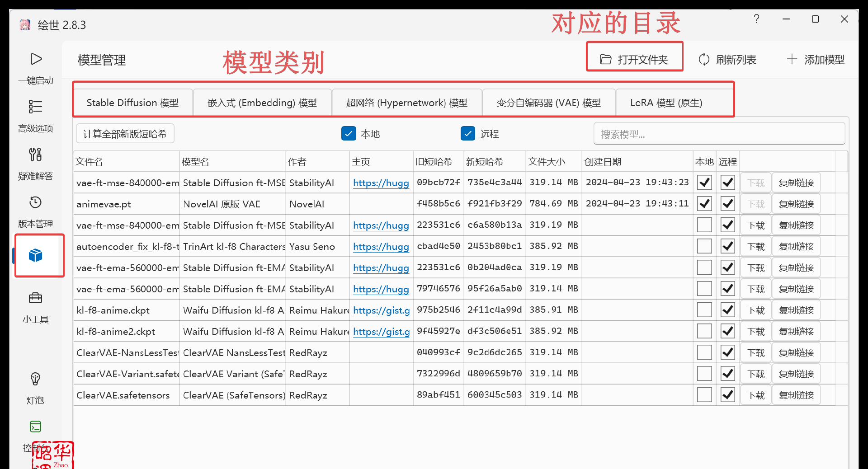The width and height of the screenshot is (868, 469).
Task: Click 复制链接 for kl-f8-anime2.ckpt row
Action: click(796, 331)
